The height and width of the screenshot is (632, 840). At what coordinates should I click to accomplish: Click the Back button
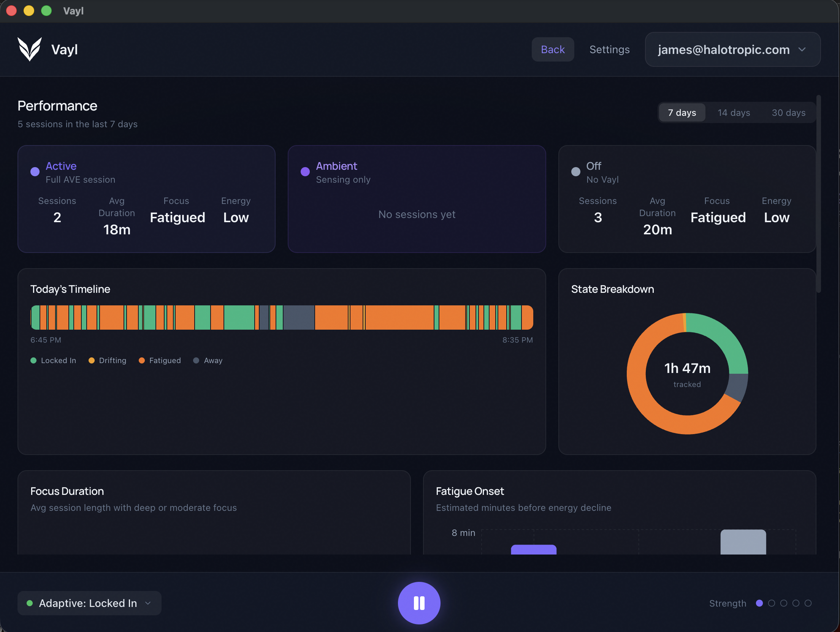coord(553,49)
